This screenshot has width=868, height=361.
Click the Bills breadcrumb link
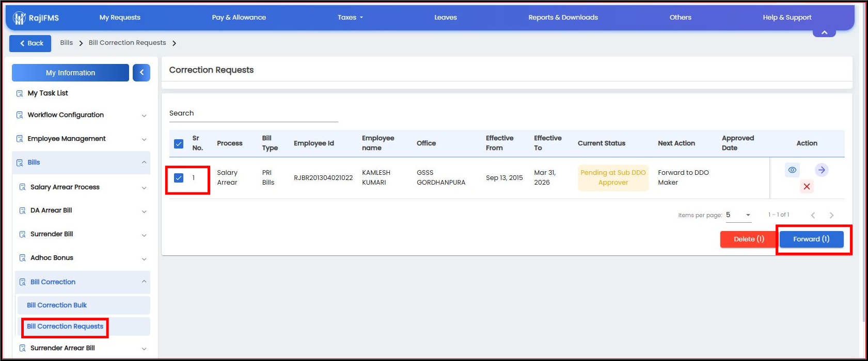point(67,43)
